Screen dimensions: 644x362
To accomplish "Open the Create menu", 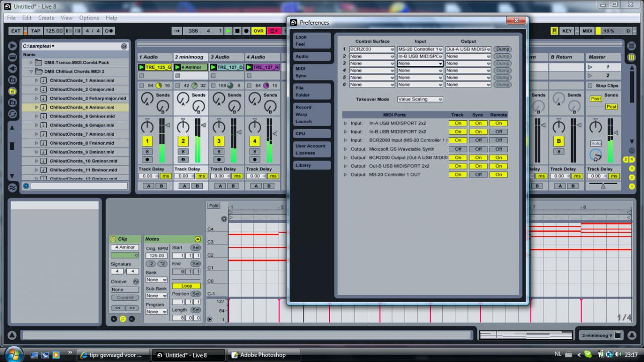I will pyautogui.click(x=46, y=18).
